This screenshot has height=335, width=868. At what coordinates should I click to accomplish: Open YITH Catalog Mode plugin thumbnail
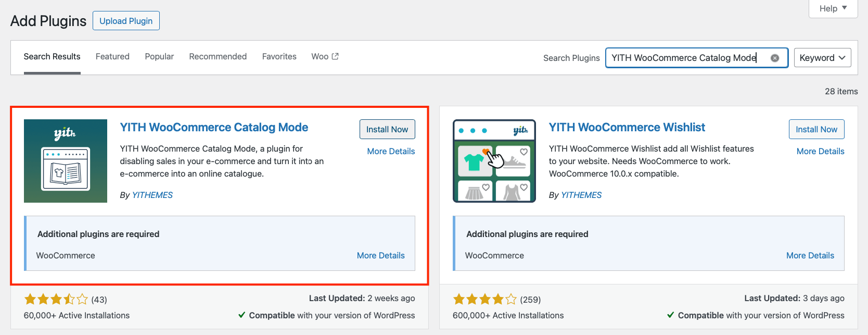point(66,161)
